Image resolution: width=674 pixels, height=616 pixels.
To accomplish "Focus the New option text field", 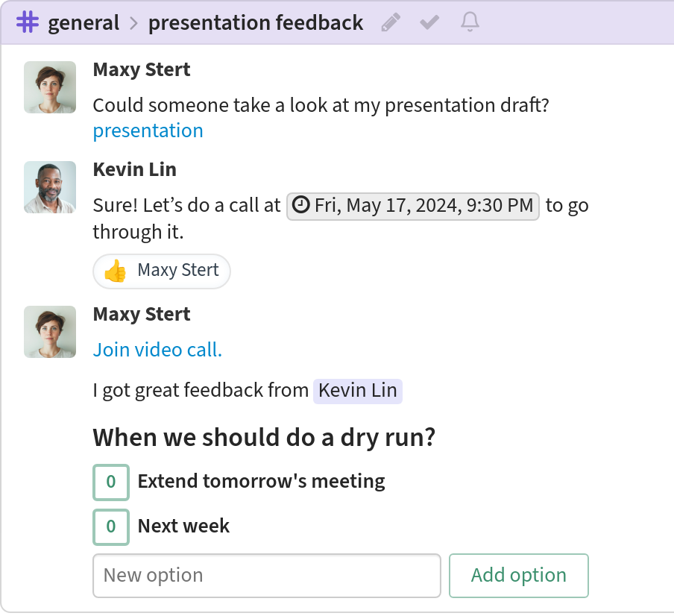I will click(267, 576).
